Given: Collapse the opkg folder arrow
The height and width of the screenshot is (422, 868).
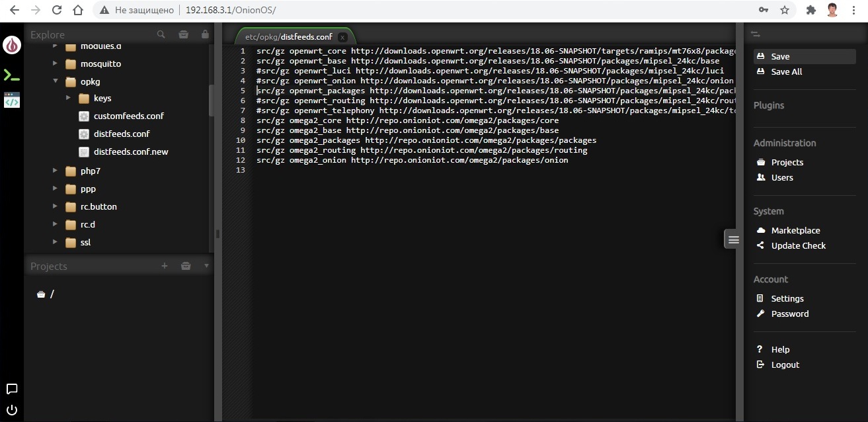Looking at the screenshot, I should point(56,81).
